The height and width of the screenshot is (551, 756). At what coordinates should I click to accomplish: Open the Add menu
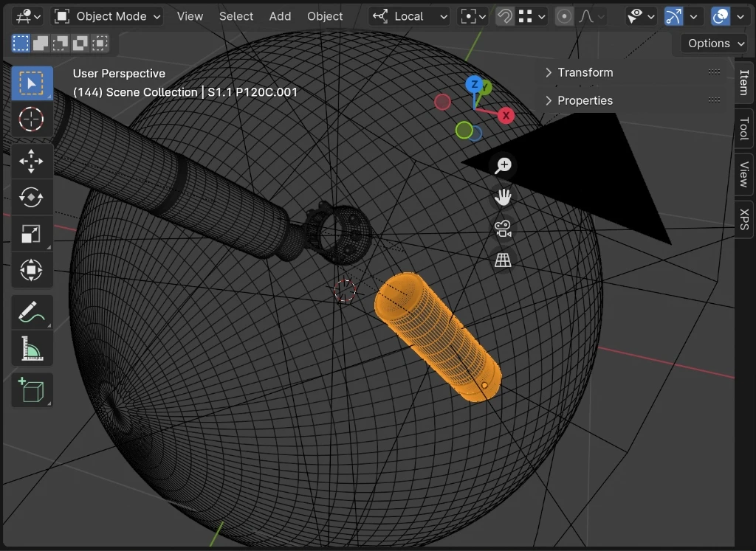[x=280, y=16]
